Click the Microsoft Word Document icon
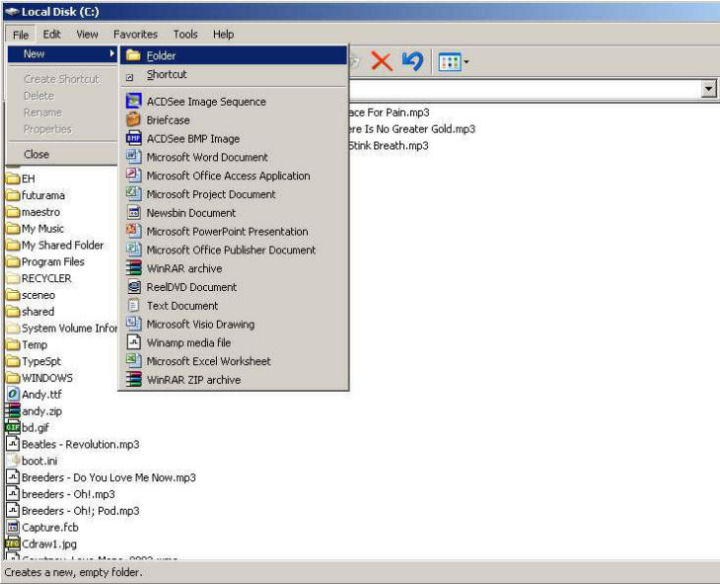The height and width of the screenshot is (584, 720). coord(134,157)
